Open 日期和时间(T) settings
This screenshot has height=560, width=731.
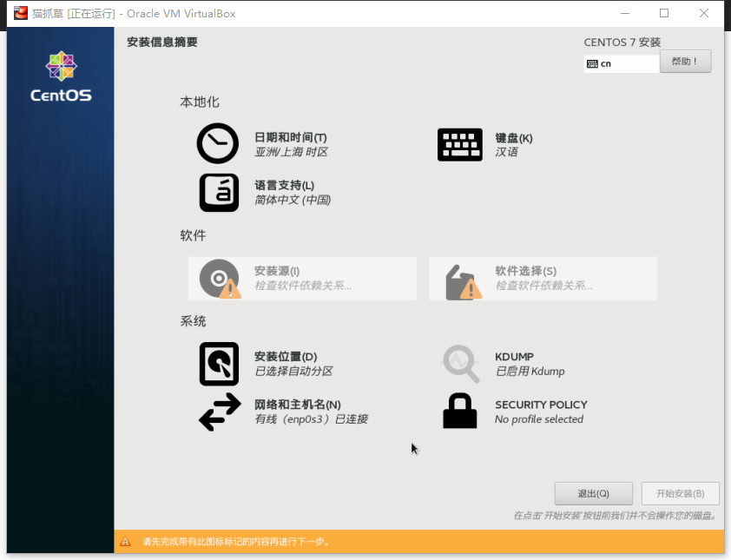click(291, 137)
